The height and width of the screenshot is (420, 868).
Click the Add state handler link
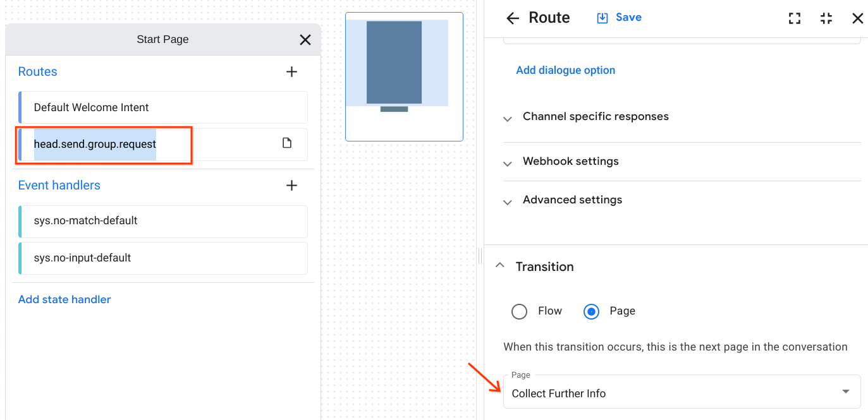pyautogui.click(x=64, y=299)
